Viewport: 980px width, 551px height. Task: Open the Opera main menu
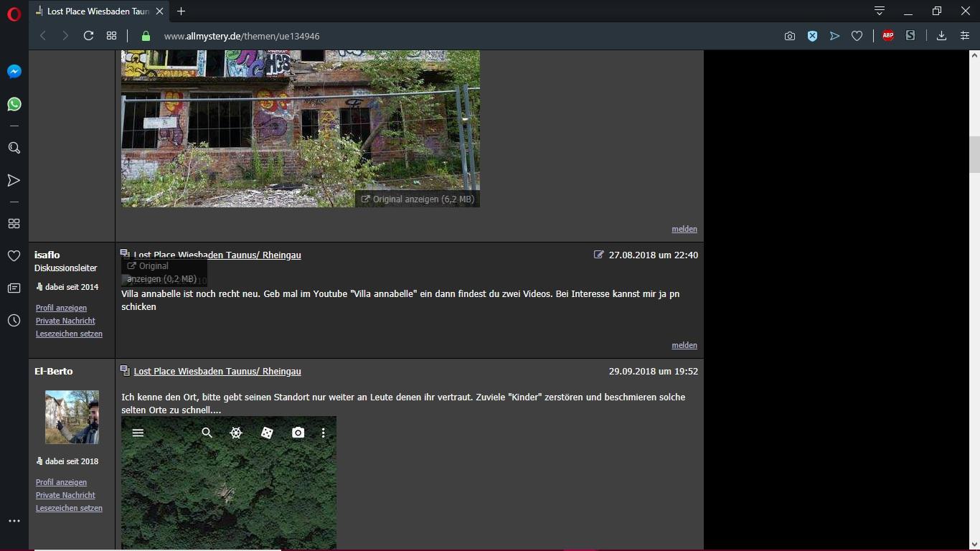14,14
